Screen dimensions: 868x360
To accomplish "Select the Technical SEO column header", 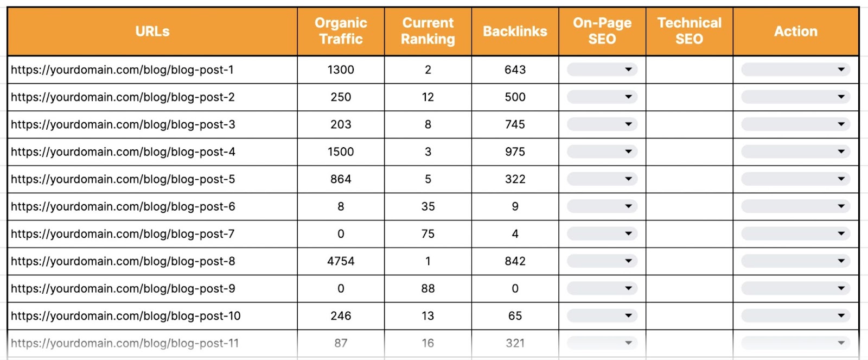I will (689, 31).
